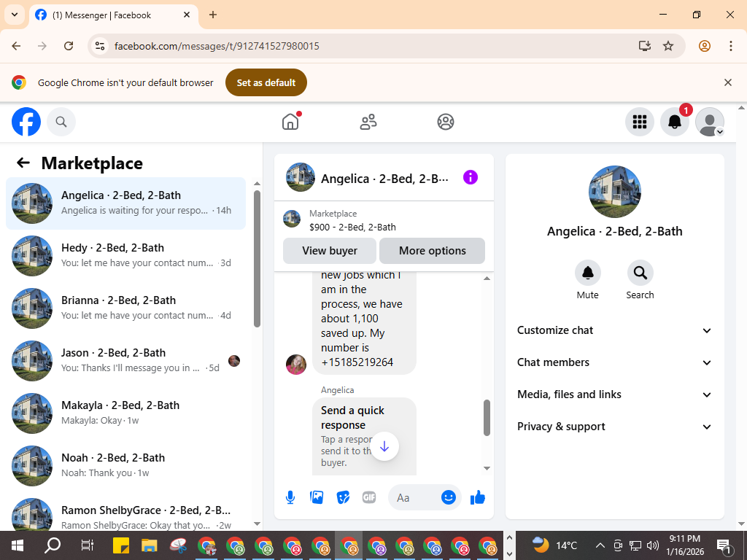
Task: Click the house photo in right info panel
Action: coord(614,192)
